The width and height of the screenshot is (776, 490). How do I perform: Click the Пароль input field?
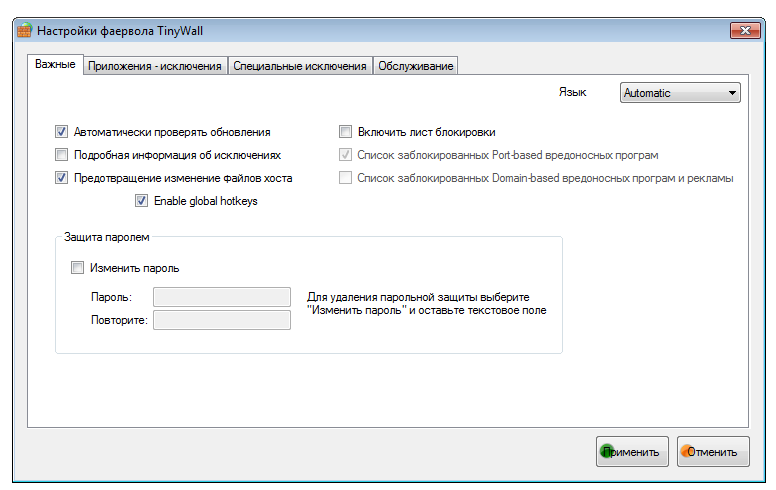pyautogui.click(x=222, y=297)
